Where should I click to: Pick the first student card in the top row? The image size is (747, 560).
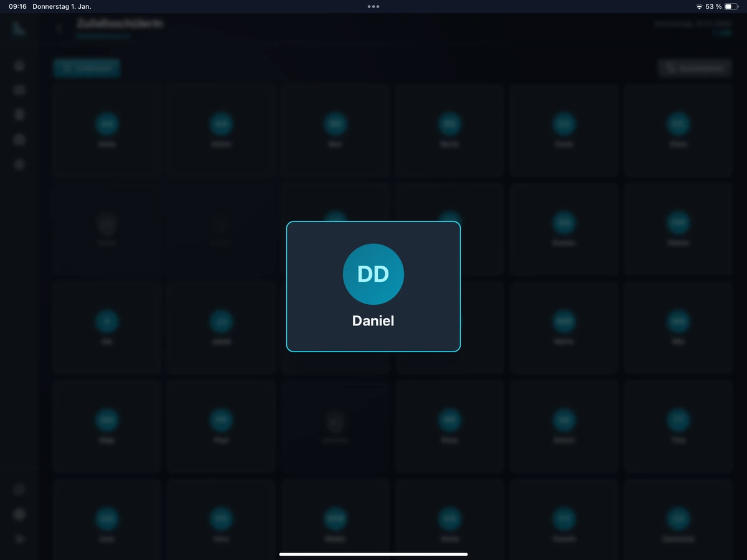pyautogui.click(x=107, y=131)
